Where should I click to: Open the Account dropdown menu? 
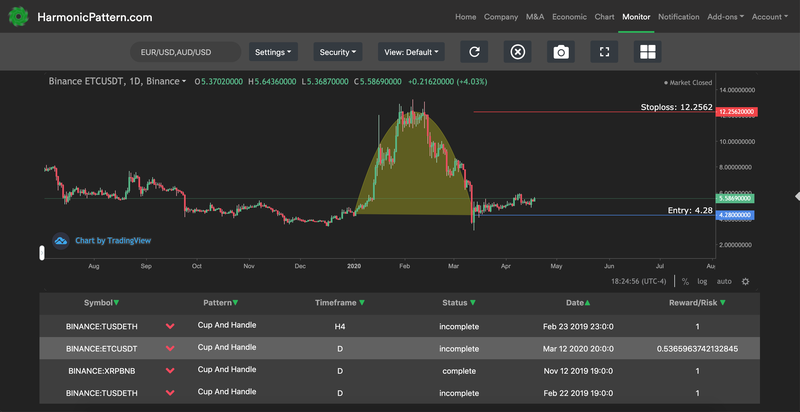point(770,17)
